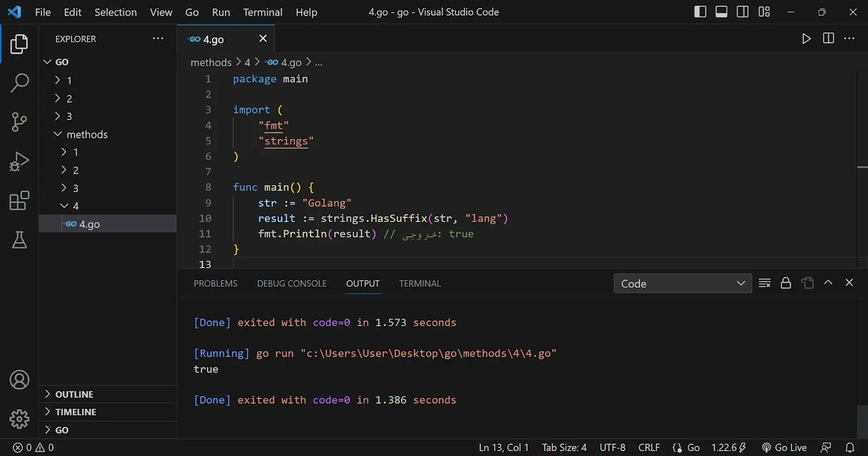Open the Source Control view
868x456 pixels.
19,122
